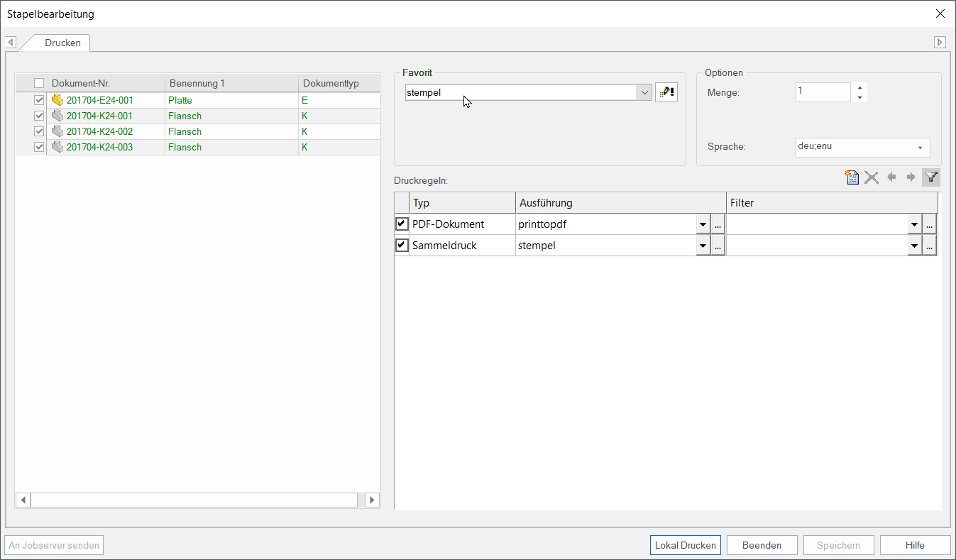Click the delete print rule X icon
Screen dimensions: 956x560
click(872, 177)
